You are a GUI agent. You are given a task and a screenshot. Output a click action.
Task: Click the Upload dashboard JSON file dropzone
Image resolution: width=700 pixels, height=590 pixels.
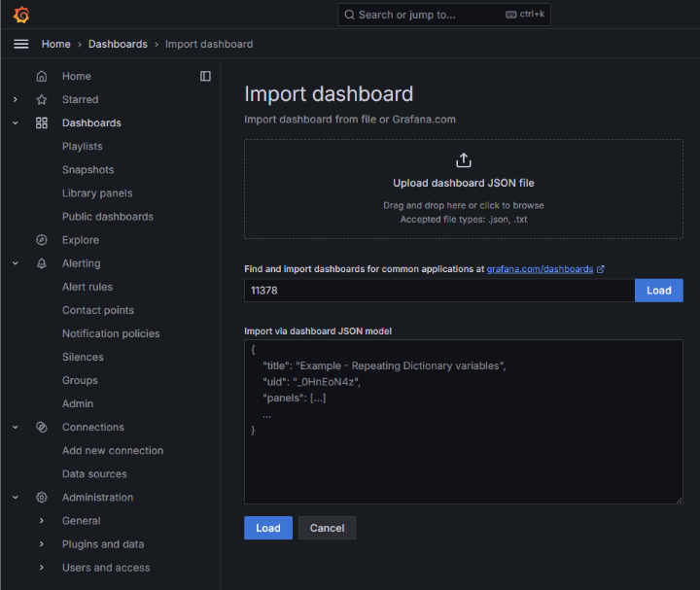464,189
